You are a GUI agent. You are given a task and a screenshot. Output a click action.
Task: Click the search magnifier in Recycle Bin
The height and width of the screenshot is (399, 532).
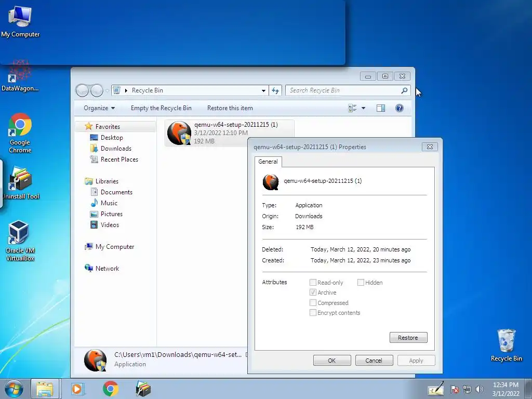tap(404, 90)
